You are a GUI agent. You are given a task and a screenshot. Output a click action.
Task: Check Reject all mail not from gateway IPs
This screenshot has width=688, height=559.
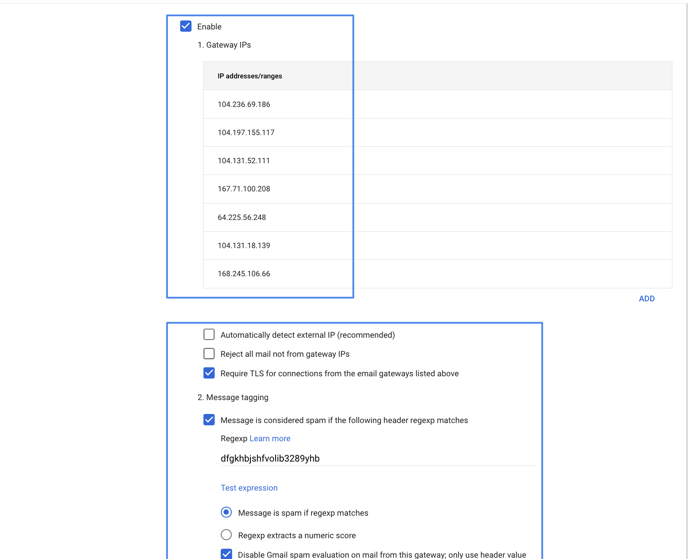pyautogui.click(x=209, y=354)
